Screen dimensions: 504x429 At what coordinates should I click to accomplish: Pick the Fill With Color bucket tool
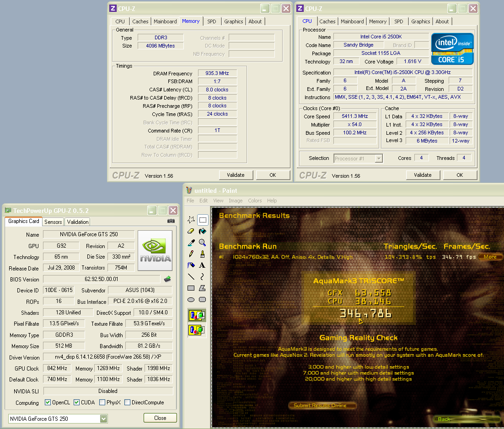click(x=203, y=231)
